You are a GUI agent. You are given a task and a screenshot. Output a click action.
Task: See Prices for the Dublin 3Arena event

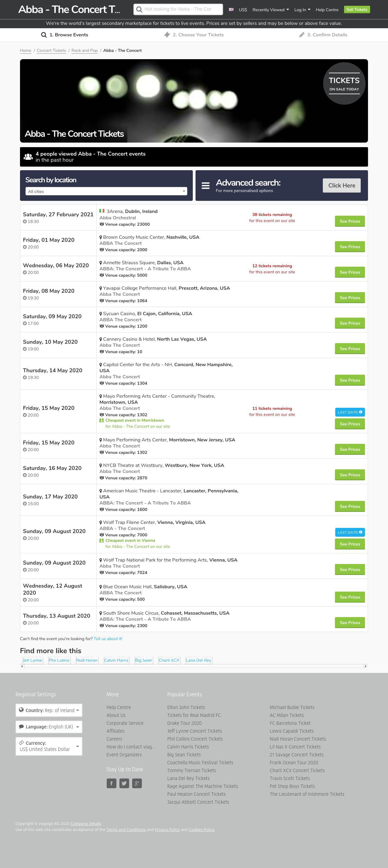350,221
